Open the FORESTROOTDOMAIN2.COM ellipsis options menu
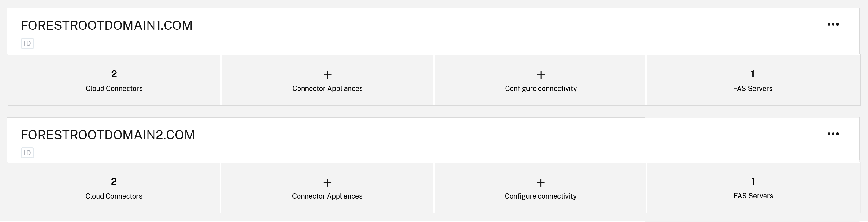Image resolution: width=868 pixels, height=222 pixels. click(833, 134)
